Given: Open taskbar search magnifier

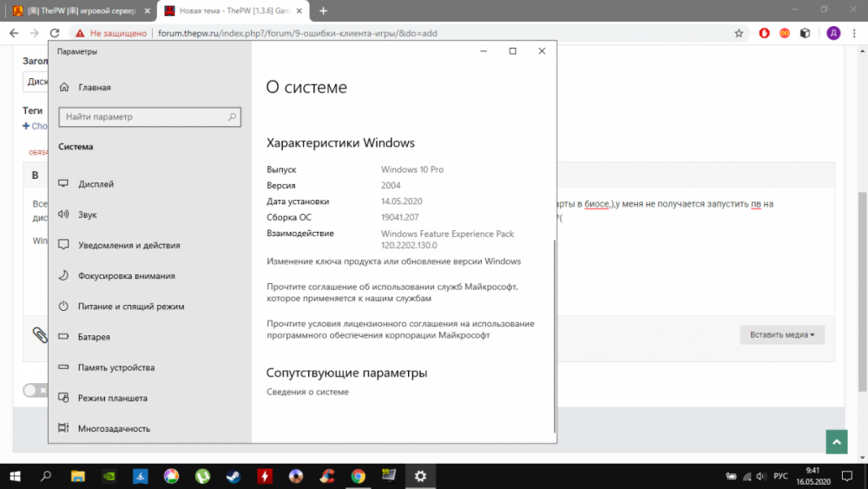Looking at the screenshot, I should [46, 476].
